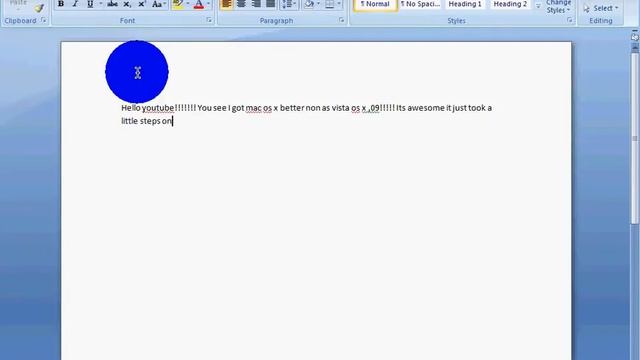Click the underlined word "mac"
This screenshot has width=640, height=360.
coord(253,108)
